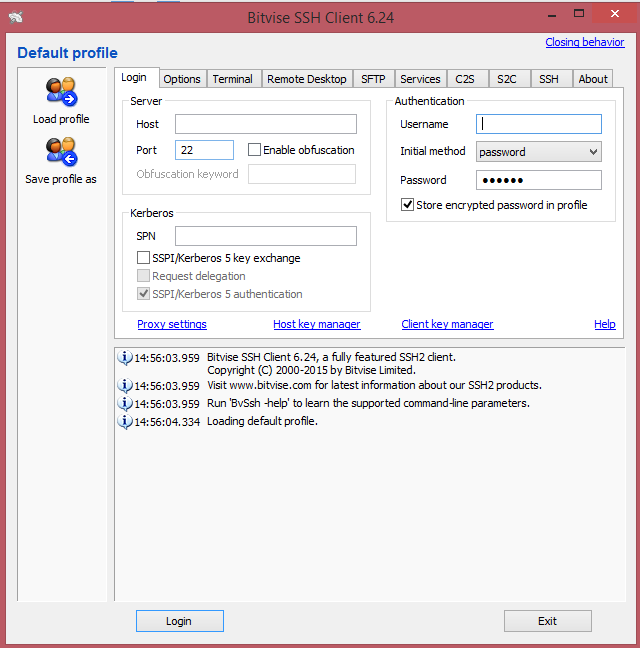
Task: Minimize the Bitvise SSH Client window
Action: coord(552,15)
